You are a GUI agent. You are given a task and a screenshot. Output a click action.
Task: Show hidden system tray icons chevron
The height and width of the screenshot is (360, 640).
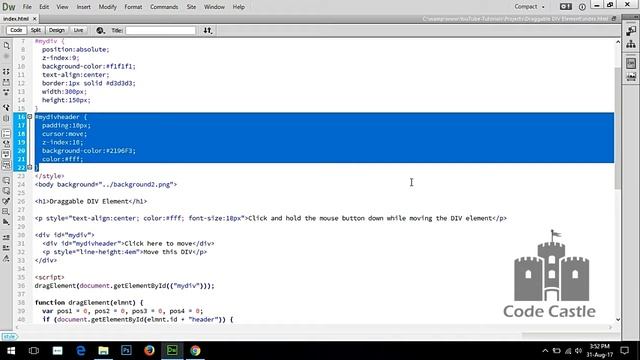[545, 351]
